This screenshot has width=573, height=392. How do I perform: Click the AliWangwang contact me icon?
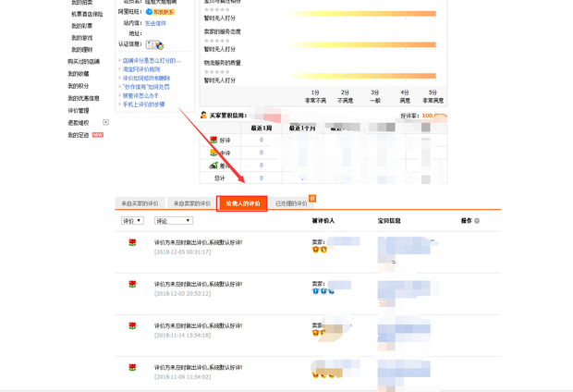[160, 12]
